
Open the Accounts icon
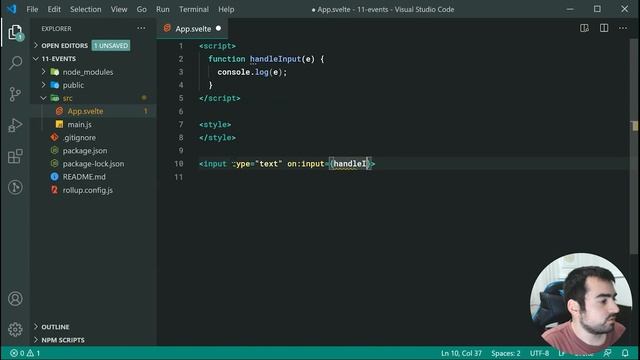(x=15, y=299)
